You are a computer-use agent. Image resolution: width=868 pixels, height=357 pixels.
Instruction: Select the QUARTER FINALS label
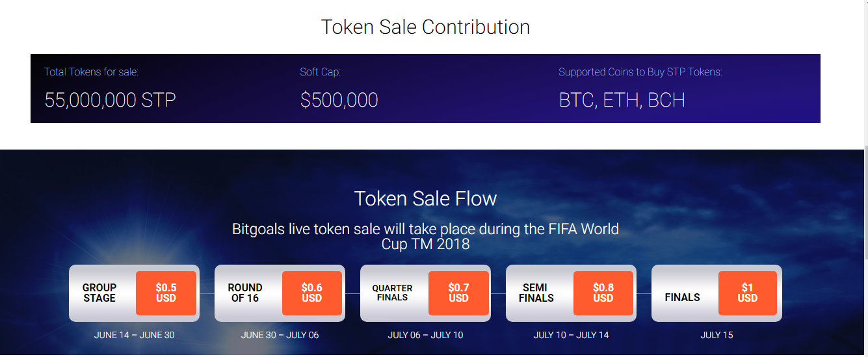click(392, 293)
